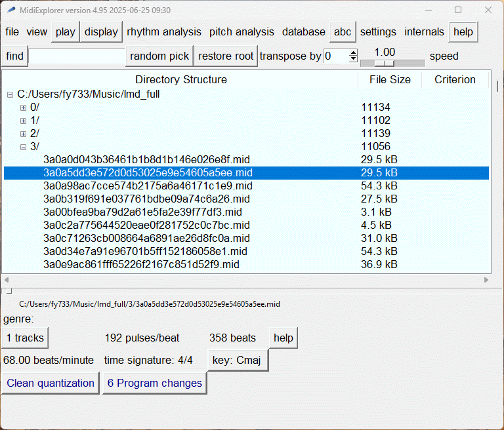Click the key: Cmaj button
Image resolution: width=504 pixels, height=430 pixels.
(238, 361)
